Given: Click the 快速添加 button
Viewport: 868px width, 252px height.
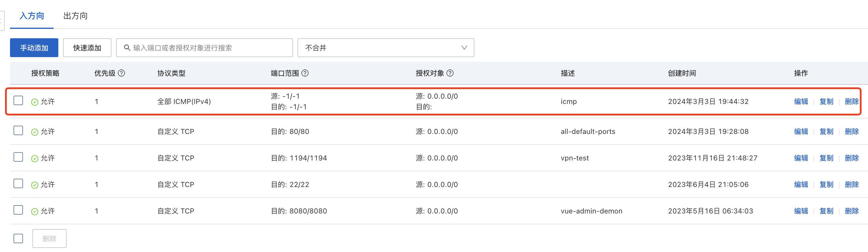Looking at the screenshot, I should tap(87, 48).
